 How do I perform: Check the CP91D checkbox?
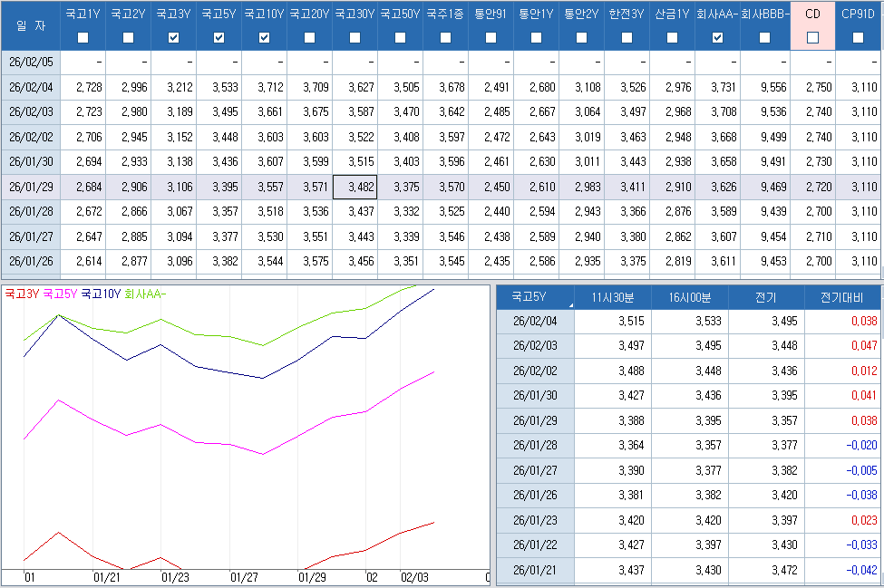click(858, 37)
